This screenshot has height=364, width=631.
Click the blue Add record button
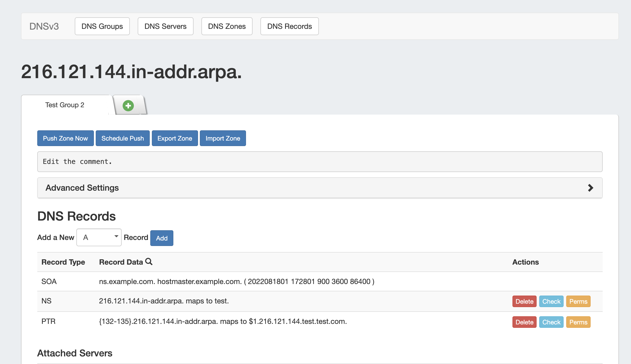point(162,238)
